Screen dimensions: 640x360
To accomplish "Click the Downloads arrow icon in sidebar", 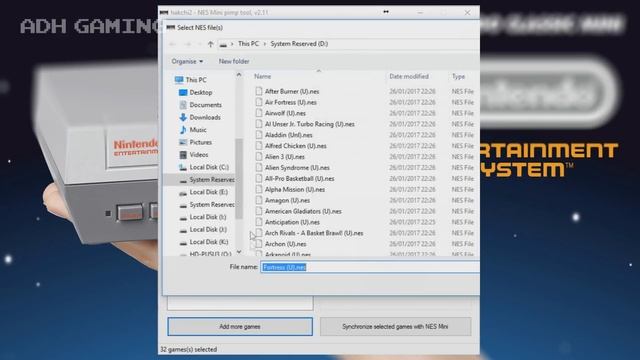I will tap(183, 118).
